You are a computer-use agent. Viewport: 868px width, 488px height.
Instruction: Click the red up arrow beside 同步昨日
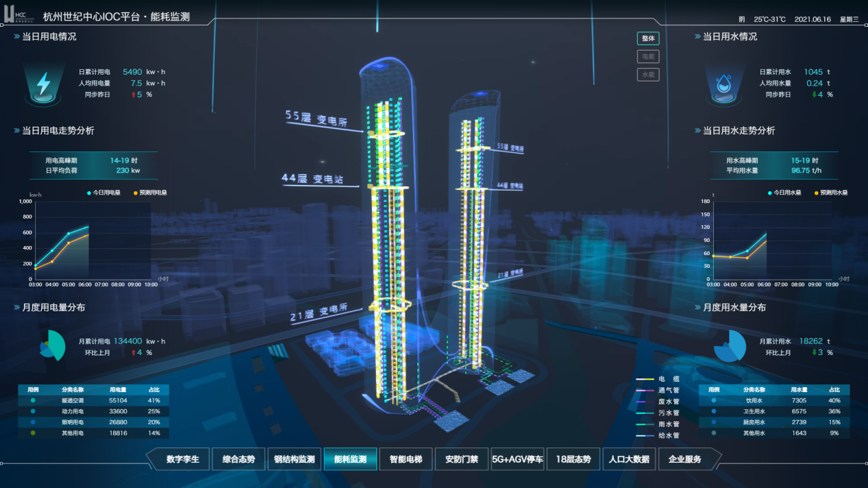pos(133,95)
